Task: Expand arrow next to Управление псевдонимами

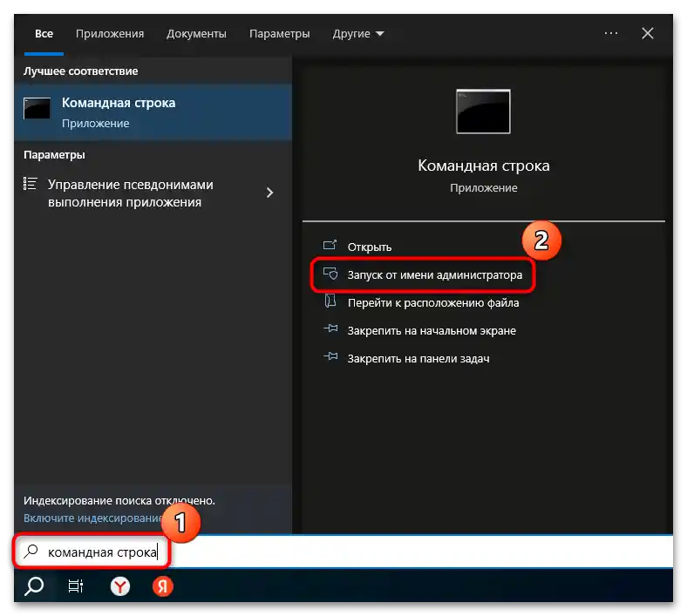Action: (x=270, y=193)
